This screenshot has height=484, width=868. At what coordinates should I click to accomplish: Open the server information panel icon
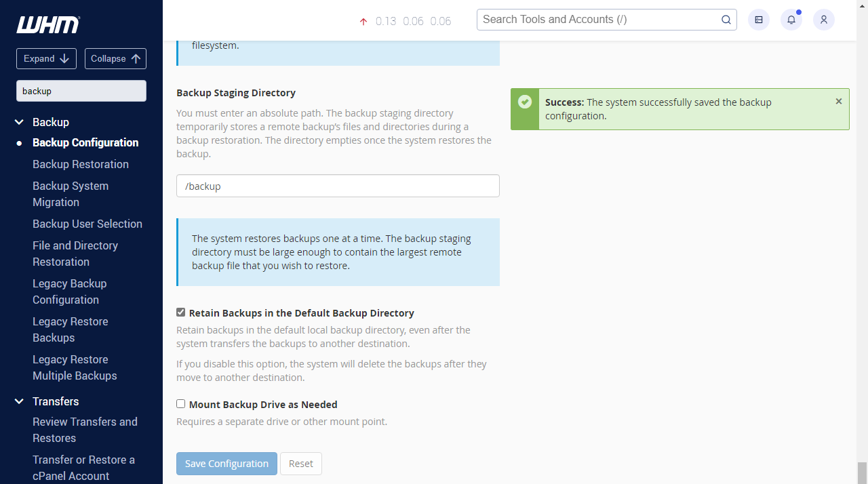[758, 20]
